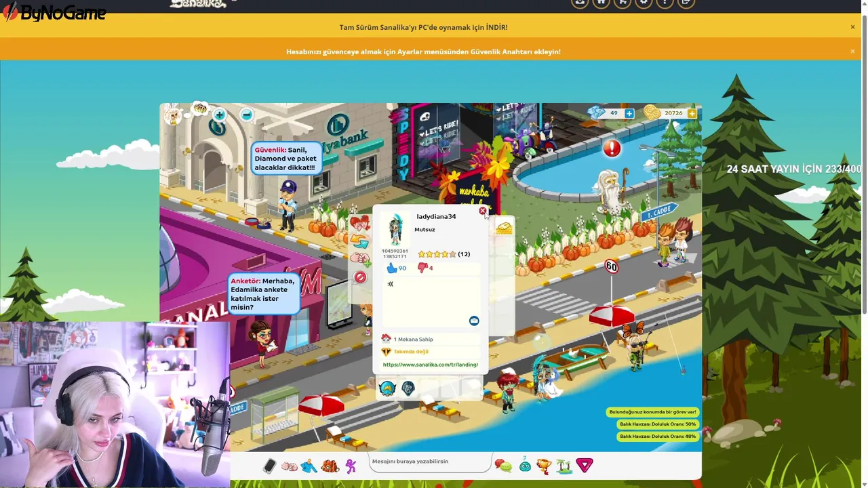
Task: Send mail via envelope icon in profile
Action: (x=474, y=321)
